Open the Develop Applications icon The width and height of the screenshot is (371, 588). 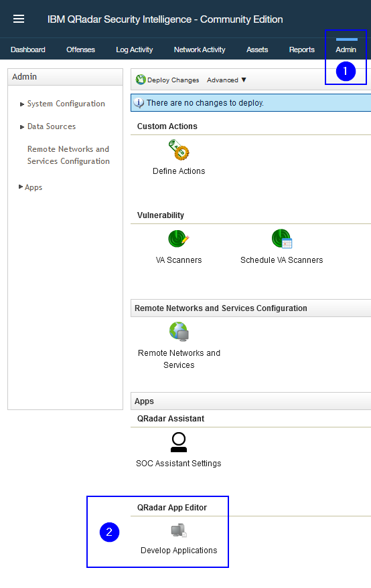[179, 530]
